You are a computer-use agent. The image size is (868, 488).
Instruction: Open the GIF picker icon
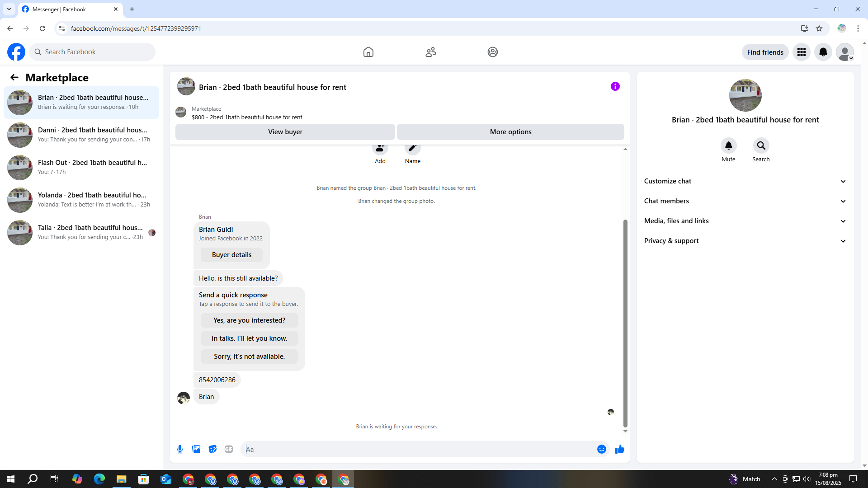[229, 449]
